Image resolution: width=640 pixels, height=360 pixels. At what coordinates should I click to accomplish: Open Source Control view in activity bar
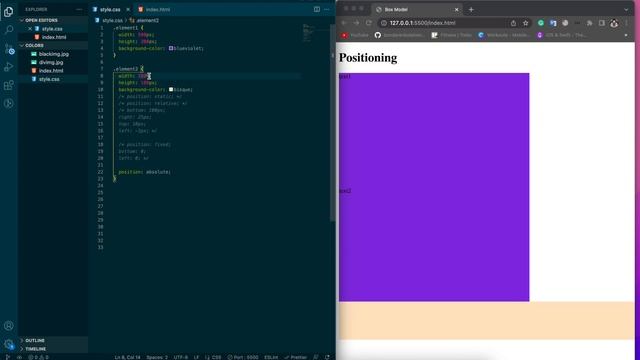[x=9, y=49]
